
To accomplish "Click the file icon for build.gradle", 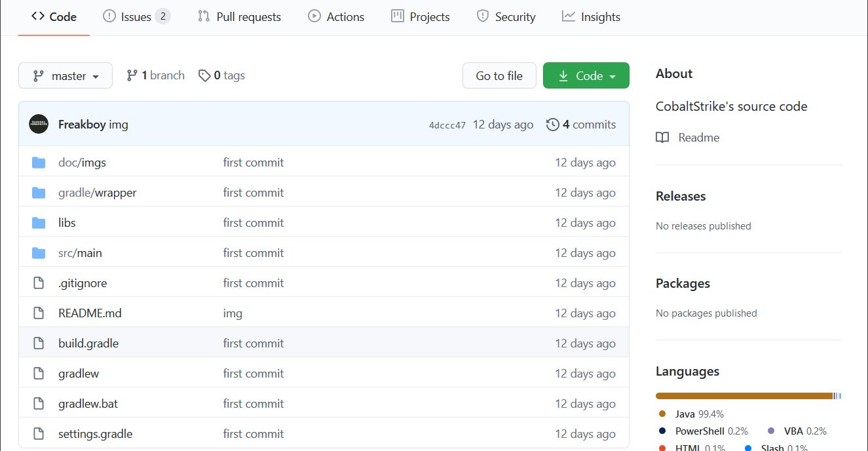I will coord(39,343).
